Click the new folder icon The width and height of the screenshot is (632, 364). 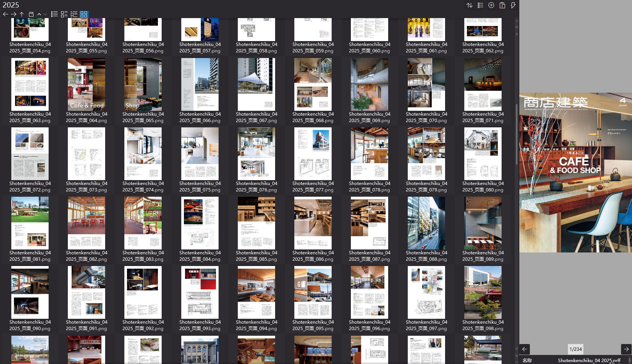click(x=31, y=14)
